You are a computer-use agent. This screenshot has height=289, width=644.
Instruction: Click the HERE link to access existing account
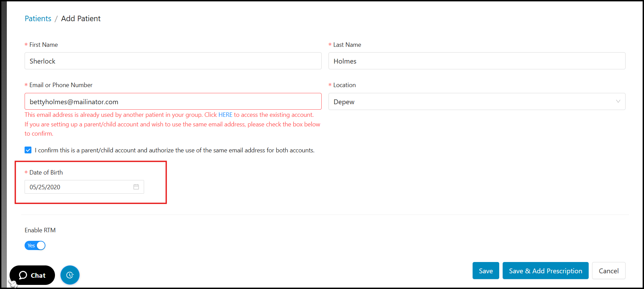[x=225, y=115]
